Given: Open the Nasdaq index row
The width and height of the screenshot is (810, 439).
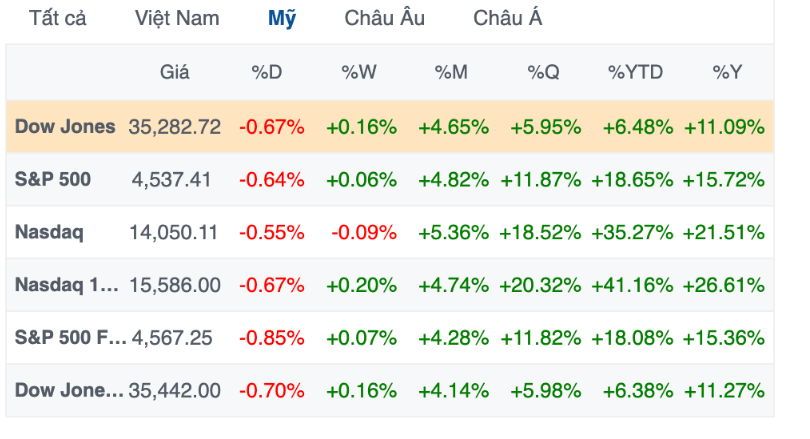Looking at the screenshot, I should [x=49, y=233].
